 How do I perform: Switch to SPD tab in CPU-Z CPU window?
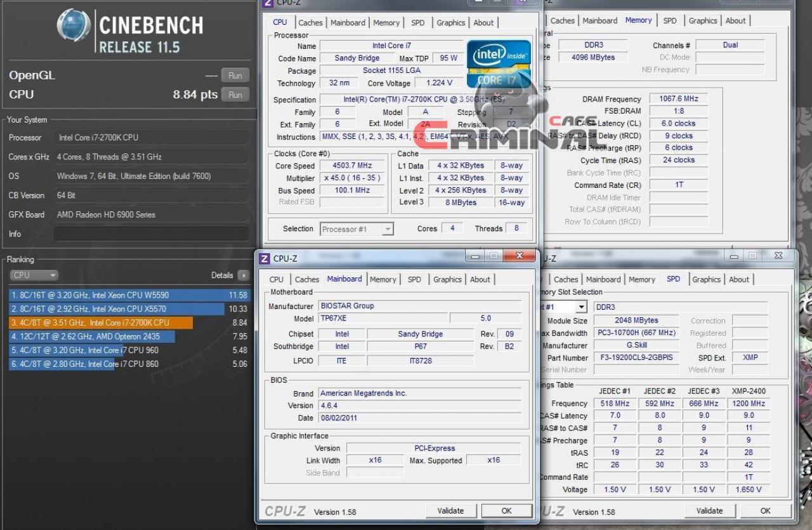[x=417, y=23]
